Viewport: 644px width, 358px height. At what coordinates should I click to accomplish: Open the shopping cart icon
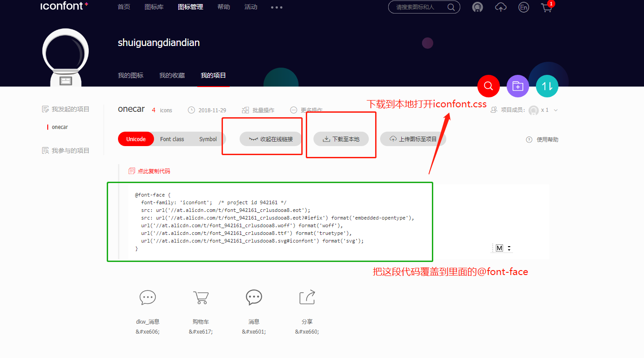547,7
